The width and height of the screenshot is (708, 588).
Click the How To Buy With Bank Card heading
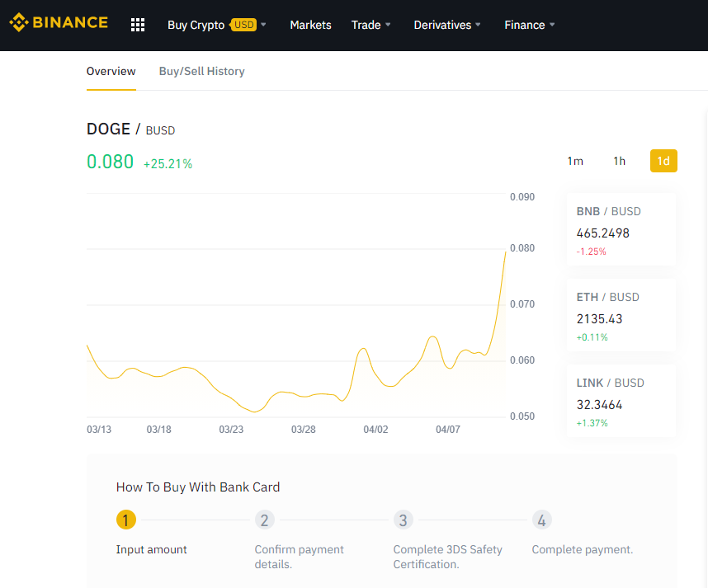198,487
